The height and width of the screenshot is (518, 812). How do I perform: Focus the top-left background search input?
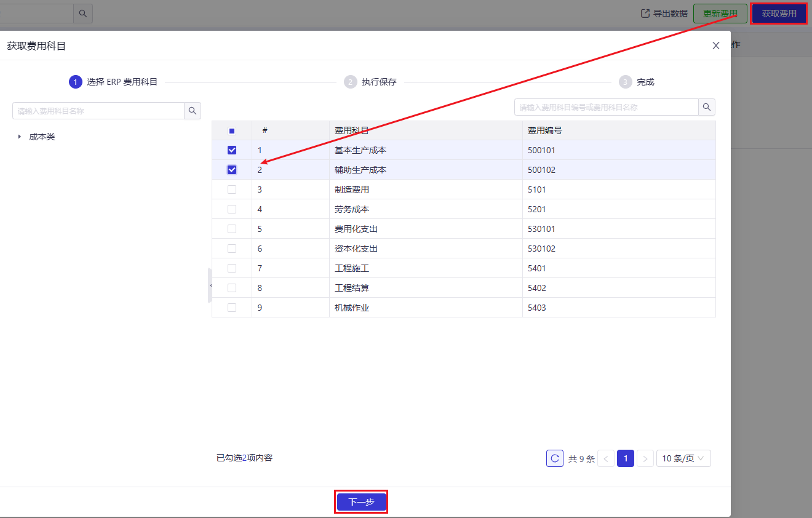pyautogui.click(x=37, y=14)
